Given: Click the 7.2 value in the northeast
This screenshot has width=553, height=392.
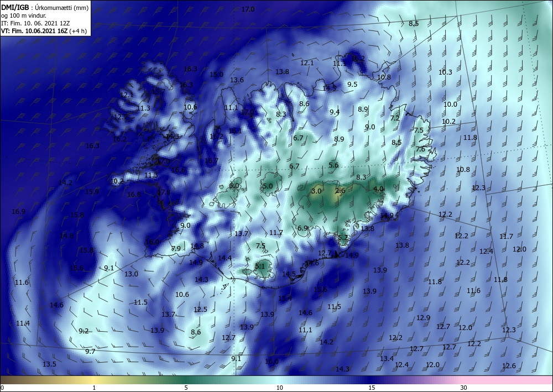Looking at the screenshot, I should pyautogui.click(x=395, y=118).
